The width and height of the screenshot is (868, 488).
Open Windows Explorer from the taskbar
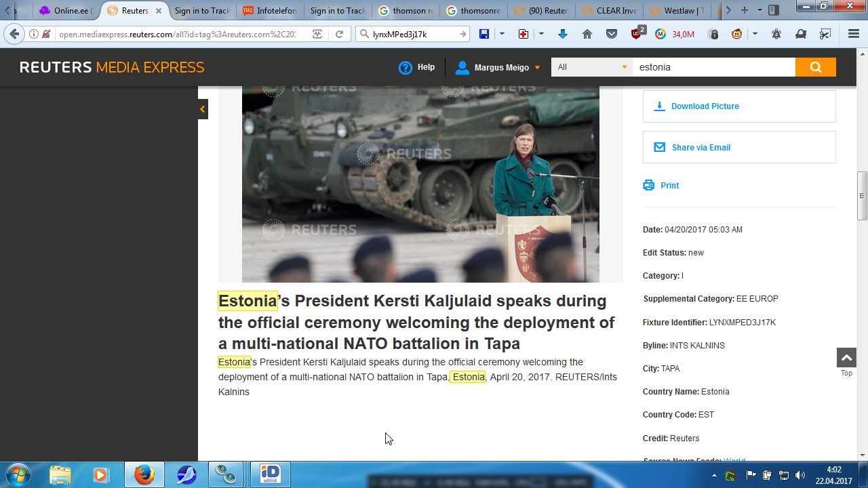pyautogui.click(x=60, y=474)
